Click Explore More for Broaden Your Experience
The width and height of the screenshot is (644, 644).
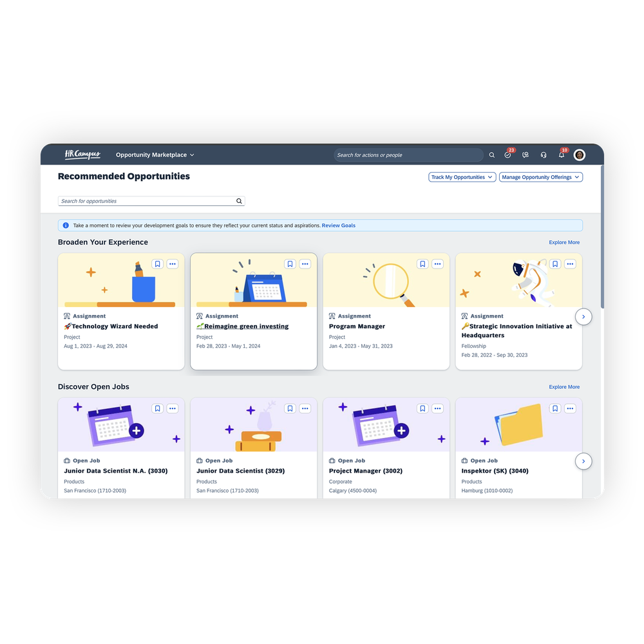coord(563,242)
